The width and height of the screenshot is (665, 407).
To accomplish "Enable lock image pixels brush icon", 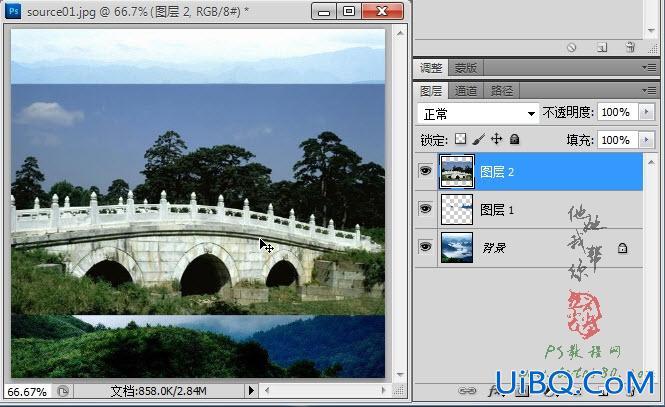I will [478, 139].
